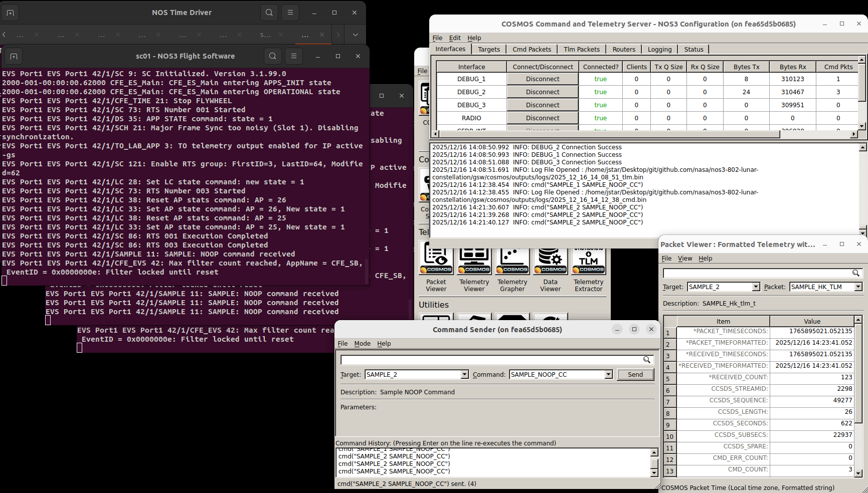Click Connected? column header in Interfaces table
Screen dimensions: 868x493
click(601, 67)
